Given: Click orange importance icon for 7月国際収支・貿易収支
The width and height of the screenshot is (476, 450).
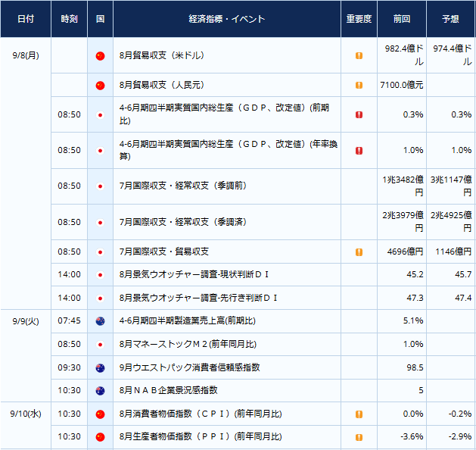Looking at the screenshot, I should (x=359, y=252).
